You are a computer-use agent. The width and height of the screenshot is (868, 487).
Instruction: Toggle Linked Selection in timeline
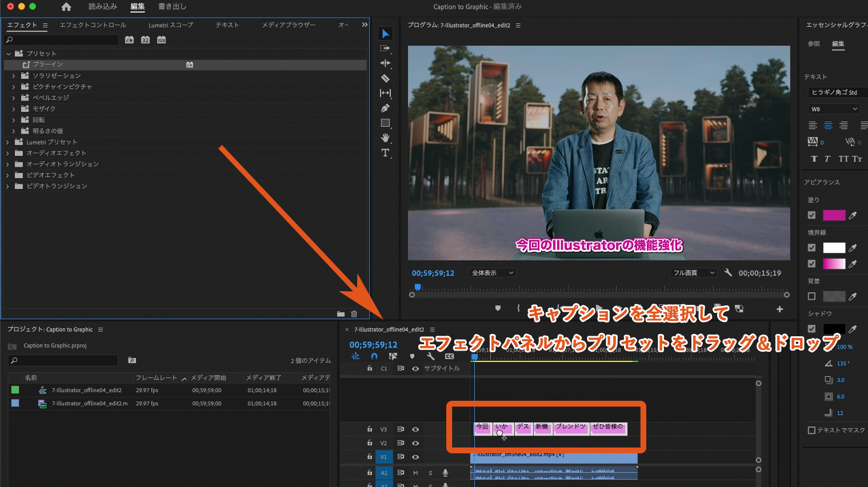point(393,356)
